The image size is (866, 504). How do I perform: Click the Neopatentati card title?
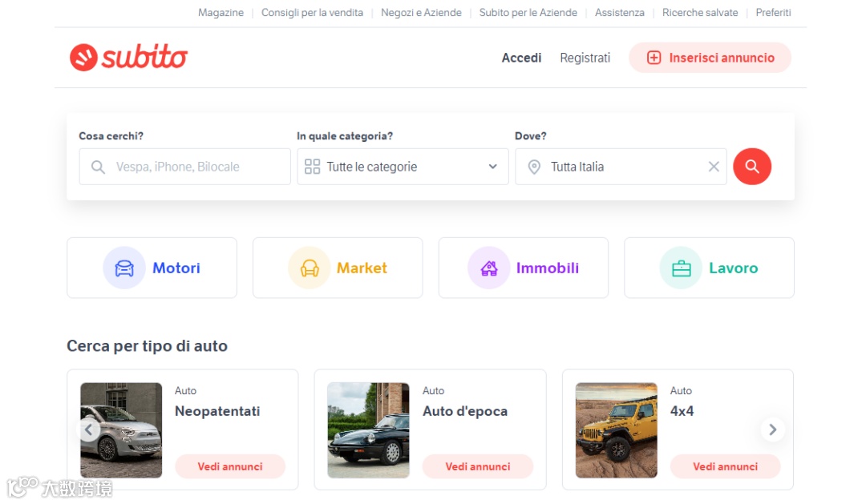[x=217, y=411]
